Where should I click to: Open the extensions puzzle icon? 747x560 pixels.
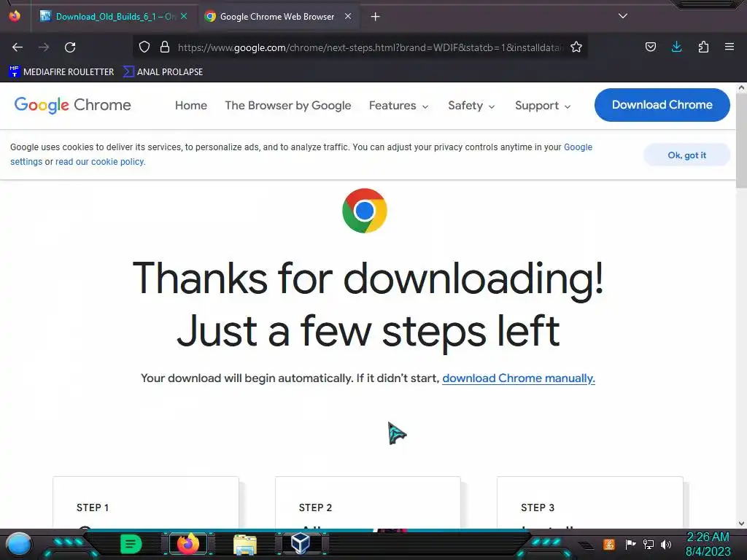pyautogui.click(x=703, y=47)
